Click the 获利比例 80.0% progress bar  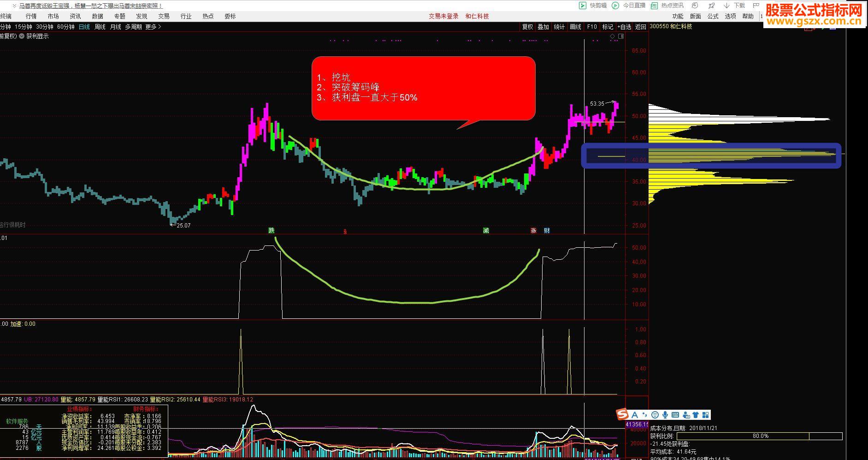point(759,436)
